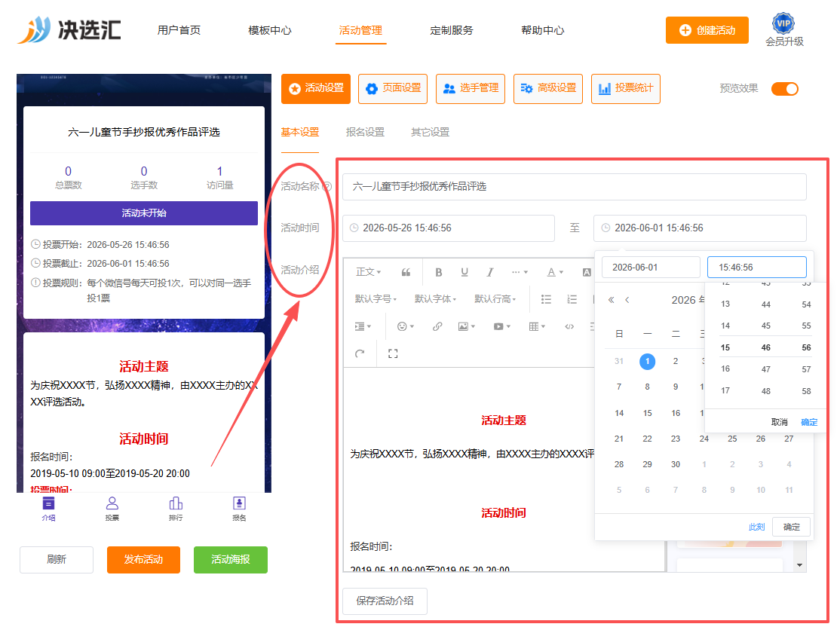Screen dimensions: 840x630
Task: Open the 介绍 tab in phone preview
Action: click(48, 509)
